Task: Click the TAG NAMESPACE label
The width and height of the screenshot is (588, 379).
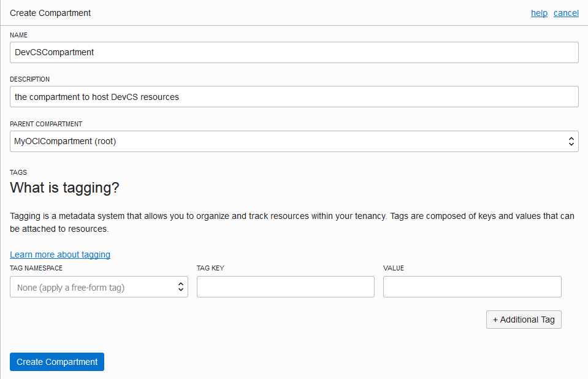Action: [36, 268]
